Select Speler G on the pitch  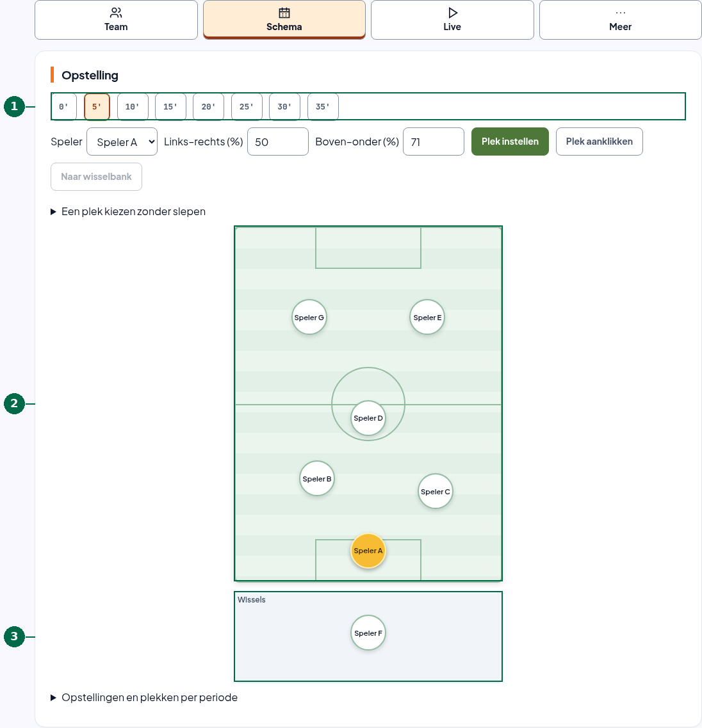point(309,317)
